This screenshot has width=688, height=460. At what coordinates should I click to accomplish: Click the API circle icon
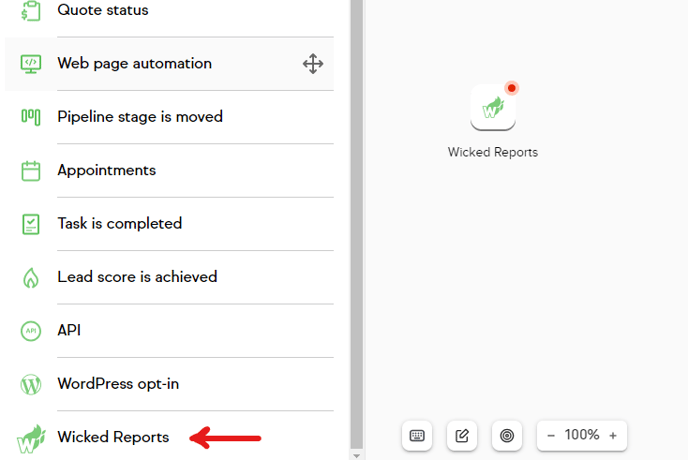coord(31,331)
